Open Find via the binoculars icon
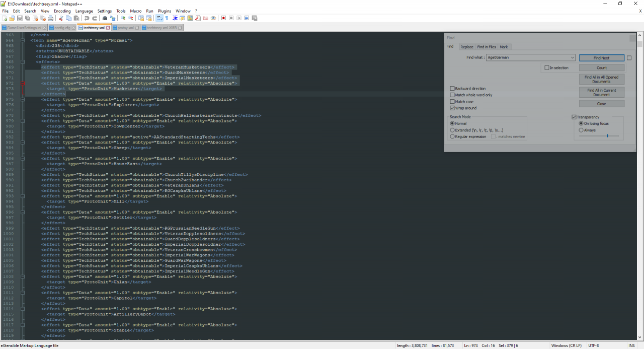This screenshot has height=349, width=644. (x=105, y=18)
